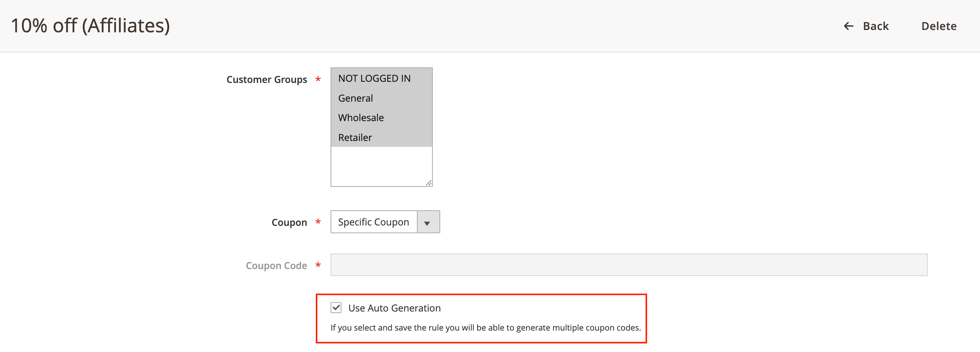Image resolution: width=980 pixels, height=352 pixels.
Task: Select the Retailer customer group
Action: tap(354, 137)
